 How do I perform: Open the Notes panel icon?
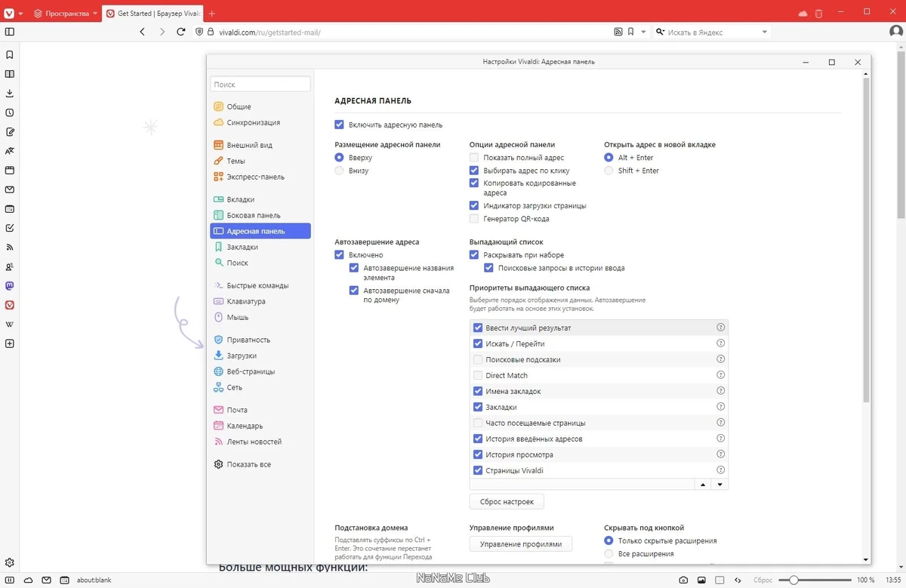pos(10,131)
